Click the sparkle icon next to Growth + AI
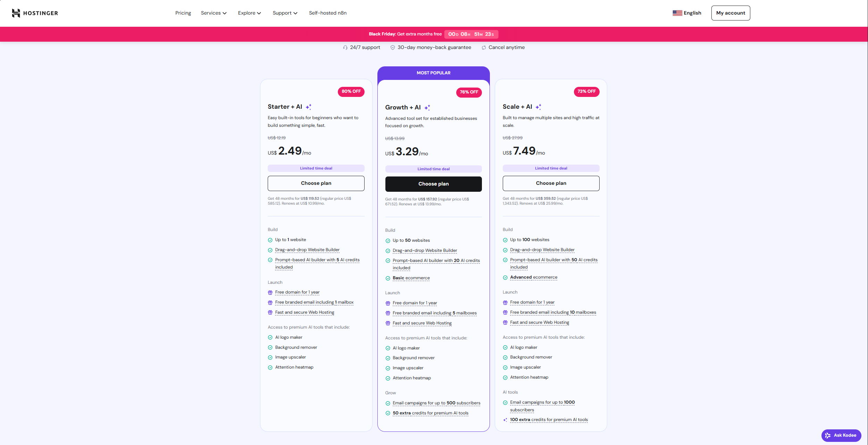Viewport: 868px width, 445px height. (x=427, y=107)
